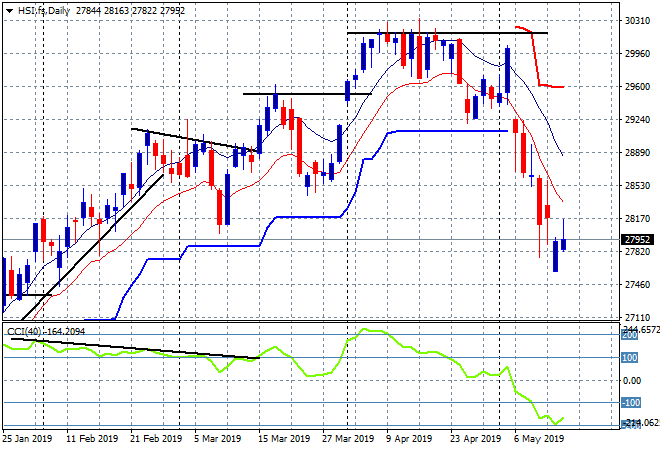
Task: Click the CCI 100 level label
Action: click(x=630, y=358)
